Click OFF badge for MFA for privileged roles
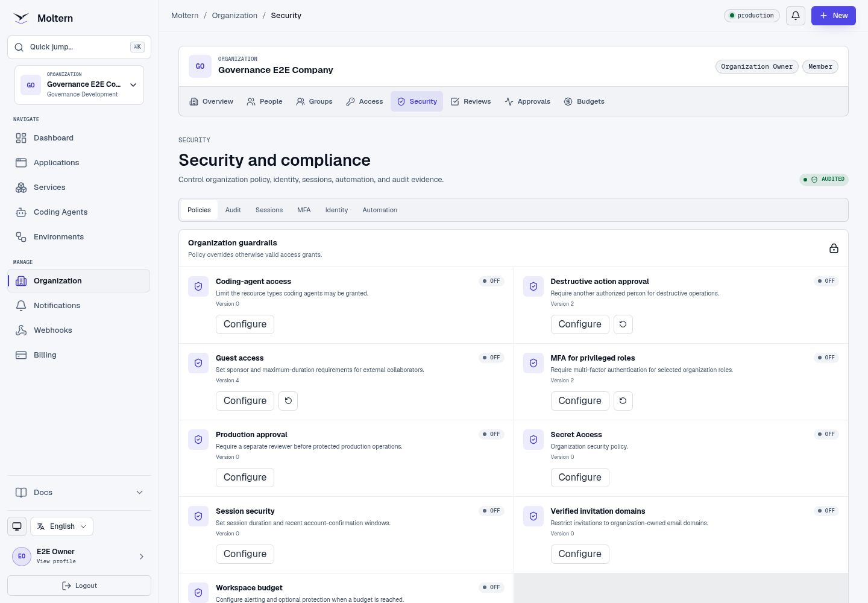The width and height of the screenshot is (868, 603). click(x=826, y=358)
